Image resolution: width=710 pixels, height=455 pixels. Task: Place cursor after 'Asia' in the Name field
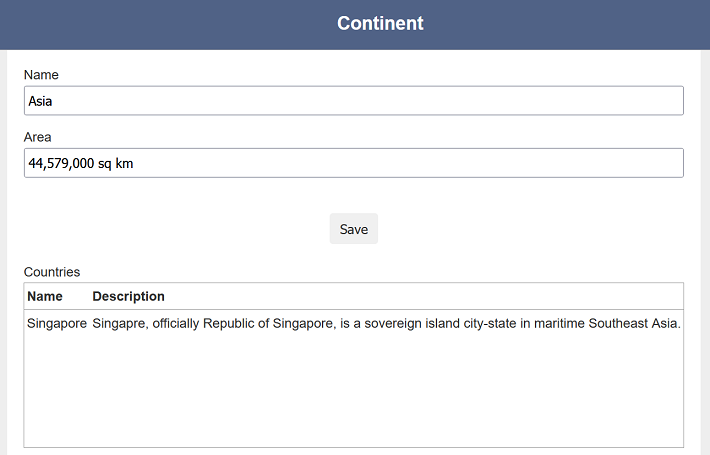53,101
